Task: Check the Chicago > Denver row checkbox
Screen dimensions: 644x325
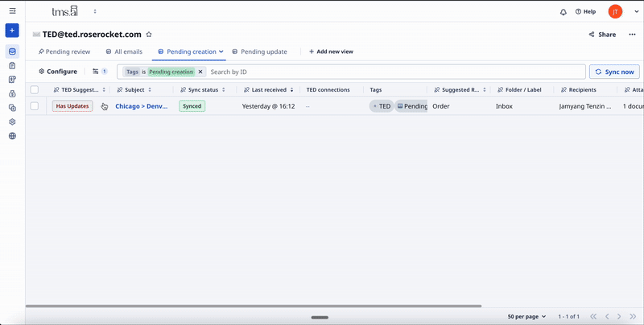Action: (x=35, y=106)
